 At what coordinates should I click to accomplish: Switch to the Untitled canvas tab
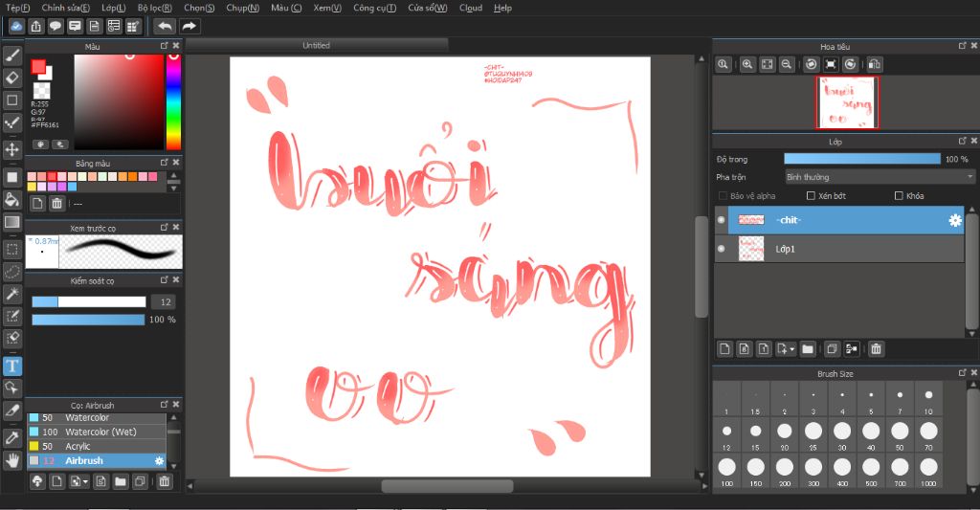(x=316, y=45)
